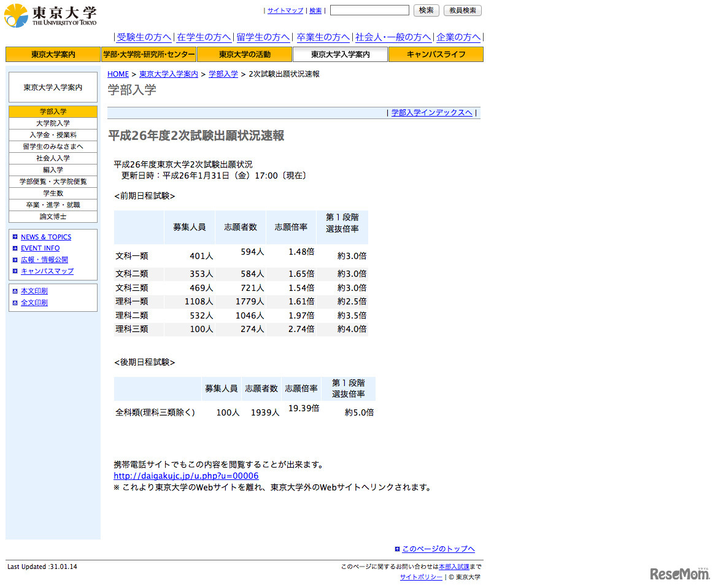Open the サイトマップ link

(285, 10)
